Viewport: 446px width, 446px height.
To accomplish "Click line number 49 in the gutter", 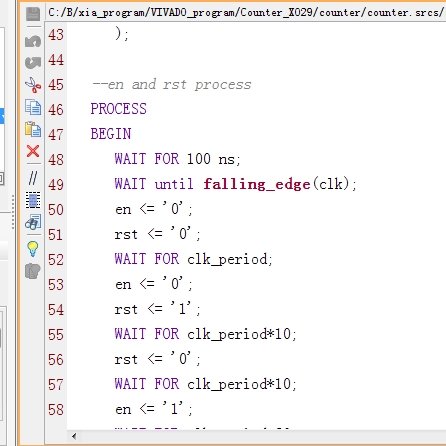I will coord(56,185).
